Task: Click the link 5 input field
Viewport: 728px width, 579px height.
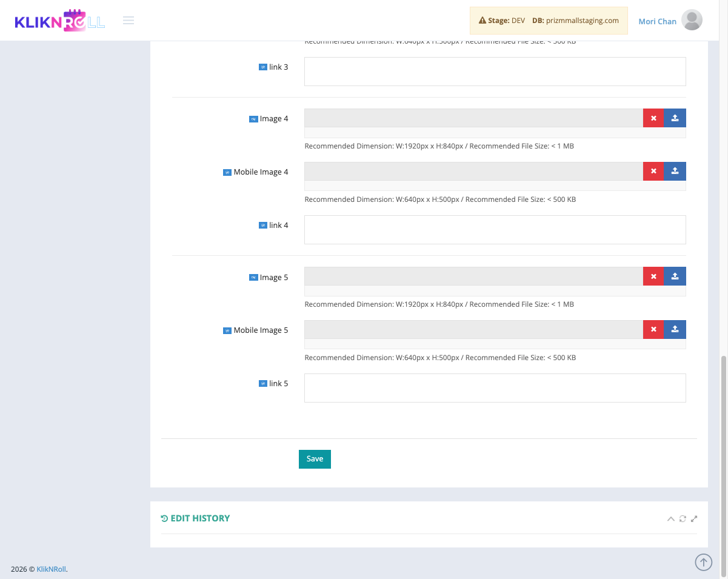Action: 495,388
